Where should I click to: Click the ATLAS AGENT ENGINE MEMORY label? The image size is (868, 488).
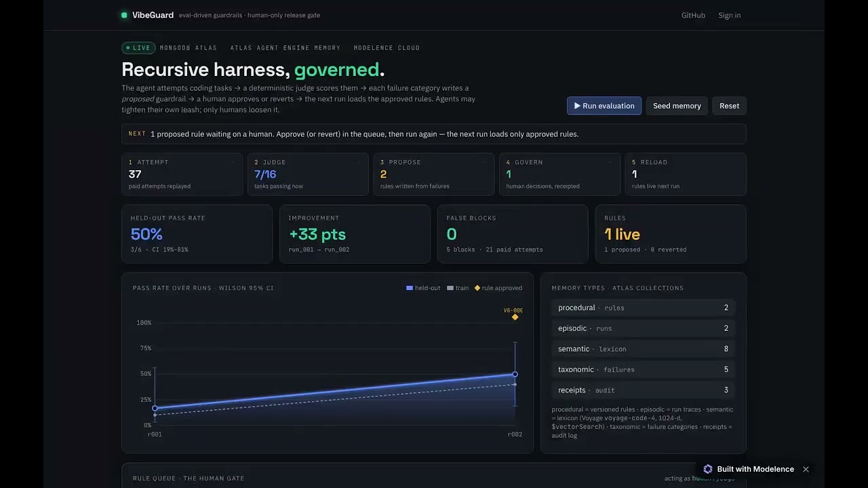[x=285, y=48]
